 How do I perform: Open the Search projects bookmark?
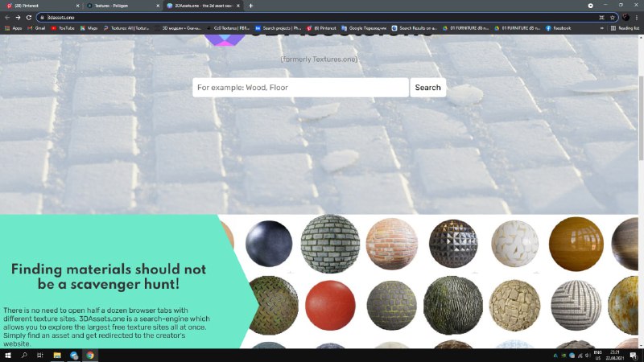click(x=278, y=28)
